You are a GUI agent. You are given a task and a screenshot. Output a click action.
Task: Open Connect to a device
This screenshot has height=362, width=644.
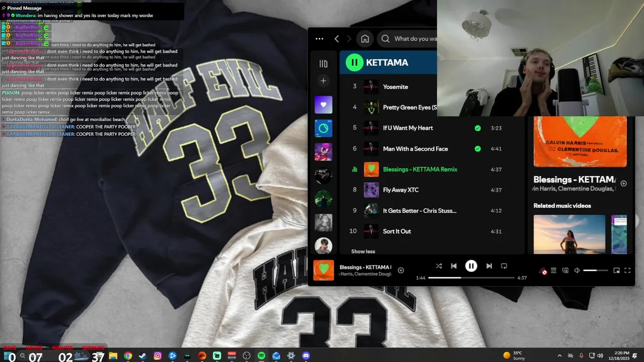pos(565,270)
